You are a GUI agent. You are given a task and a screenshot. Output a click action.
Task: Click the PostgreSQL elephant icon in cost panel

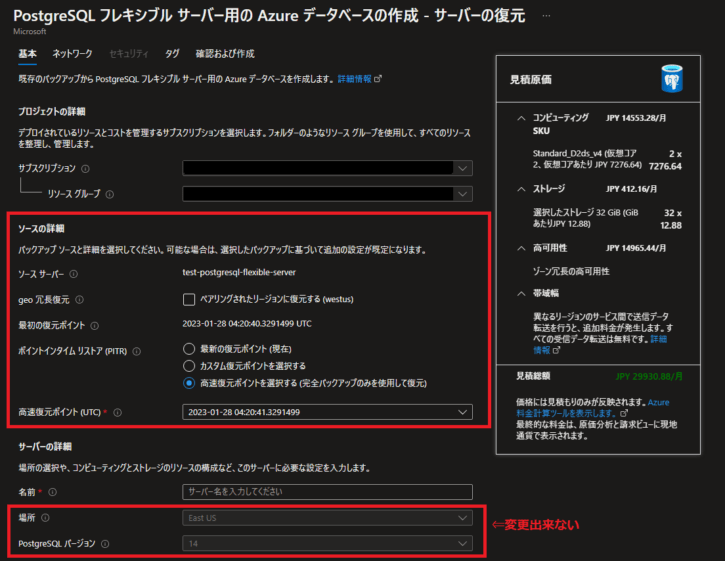(671, 80)
